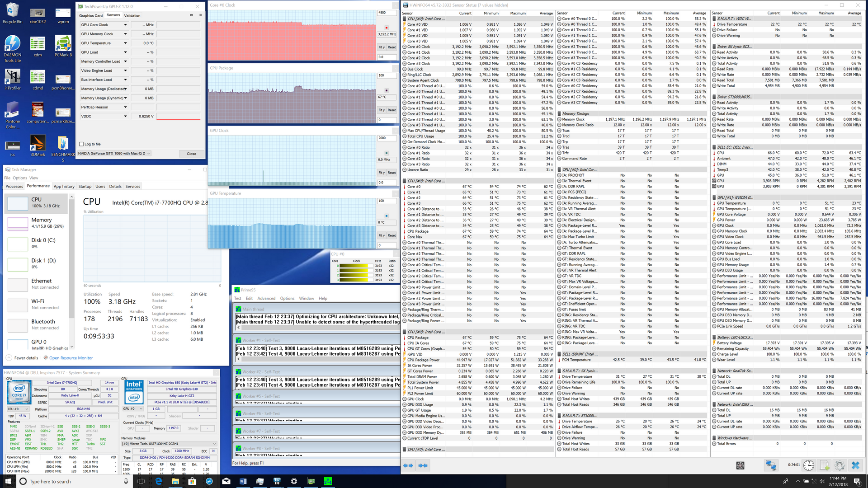
Task: Click the taskbar search box
Action: pos(75,481)
